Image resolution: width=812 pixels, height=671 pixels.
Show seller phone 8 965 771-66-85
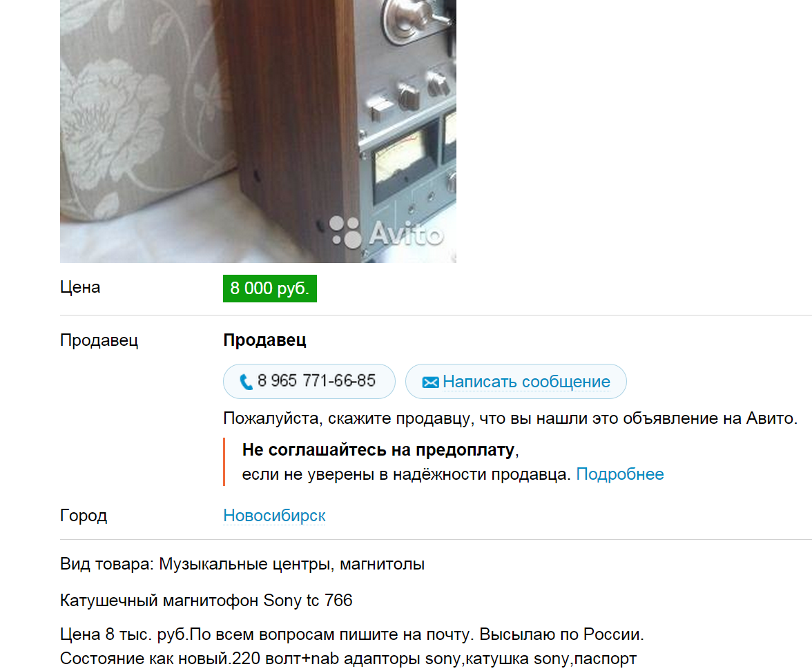[x=309, y=382]
